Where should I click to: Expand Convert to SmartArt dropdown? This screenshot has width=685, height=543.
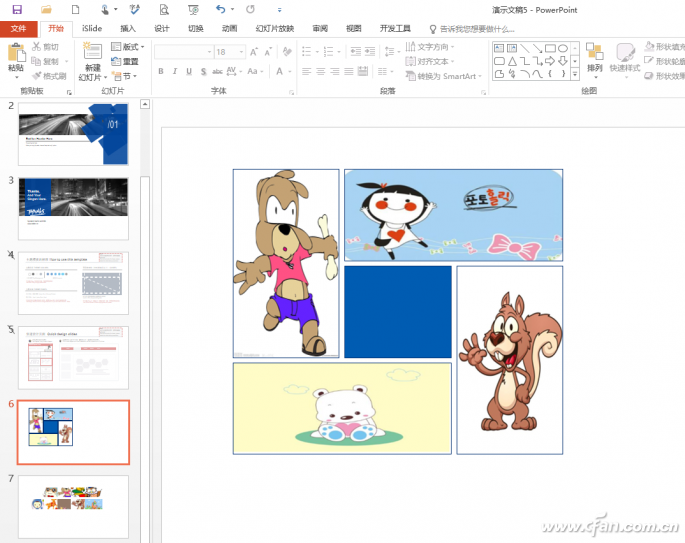pos(443,76)
